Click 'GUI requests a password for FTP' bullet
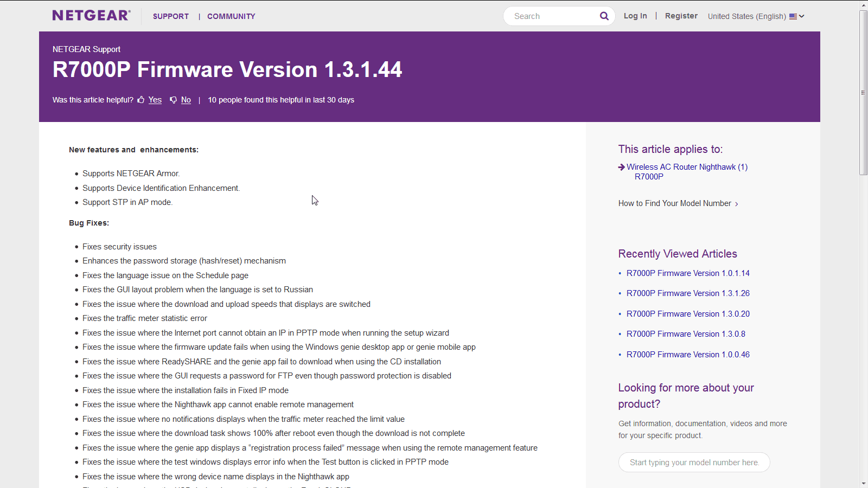Screen dimensions: 868x488 267,376
